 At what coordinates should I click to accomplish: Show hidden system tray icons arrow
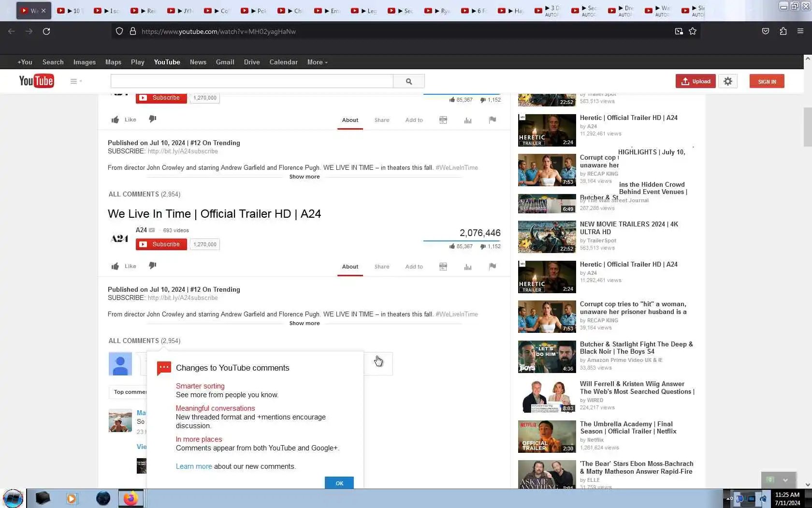point(729,498)
